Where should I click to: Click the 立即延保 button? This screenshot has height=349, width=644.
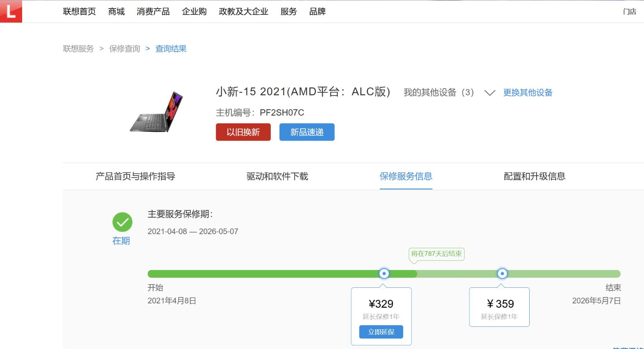point(381,332)
